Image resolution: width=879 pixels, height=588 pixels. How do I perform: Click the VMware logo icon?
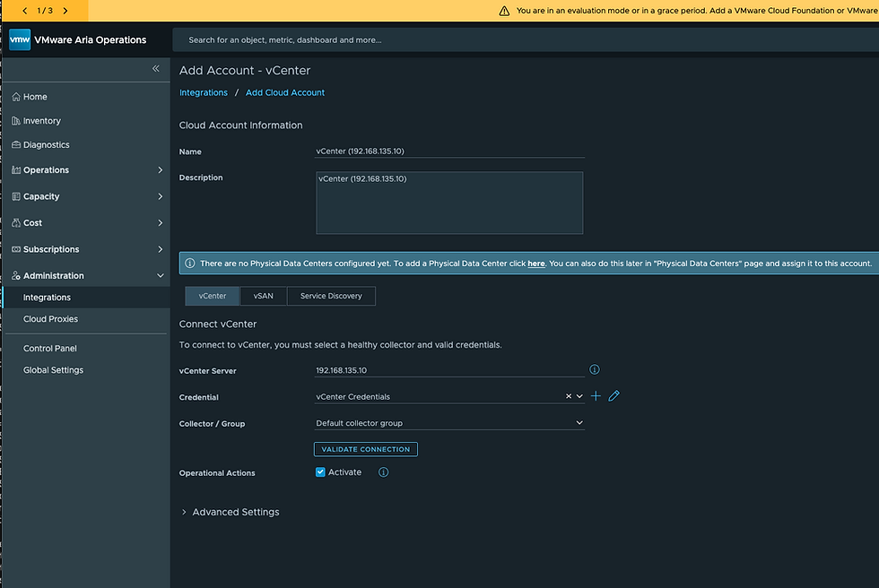20,39
